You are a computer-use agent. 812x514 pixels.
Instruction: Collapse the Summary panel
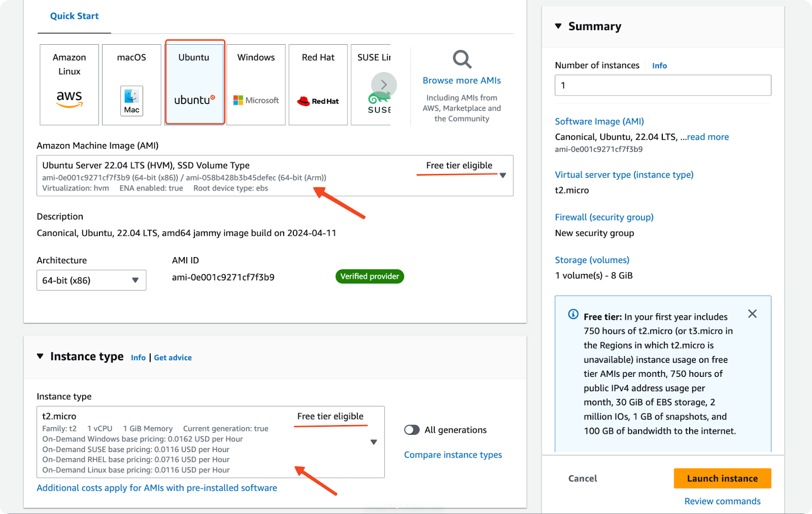pyautogui.click(x=558, y=26)
